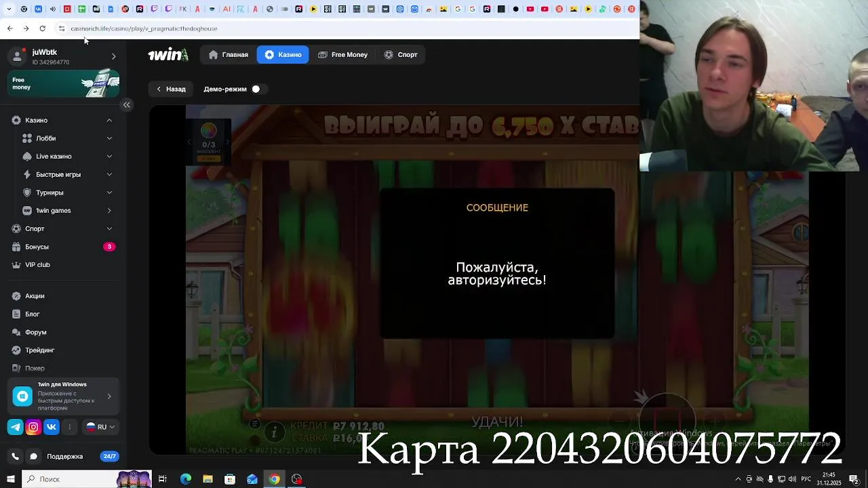Switch to Chrome in the taskbar
The width and height of the screenshot is (868, 488).
[x=274, y=479]
